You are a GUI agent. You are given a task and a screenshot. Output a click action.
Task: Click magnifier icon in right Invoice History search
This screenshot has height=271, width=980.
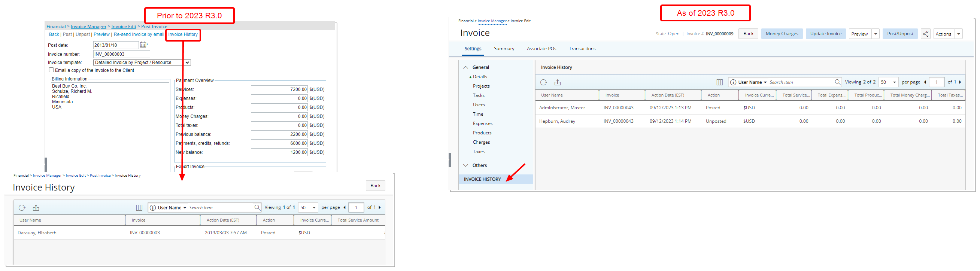point(838,82)
